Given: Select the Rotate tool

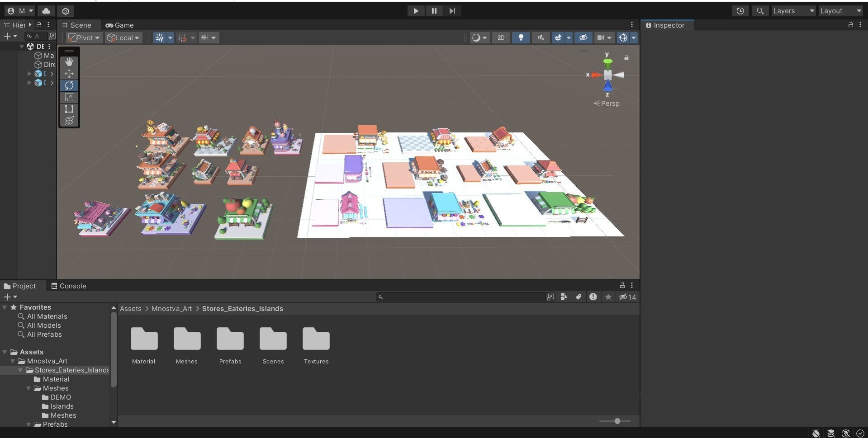Looking at the screenshot, I should click(x=69, y=85).
